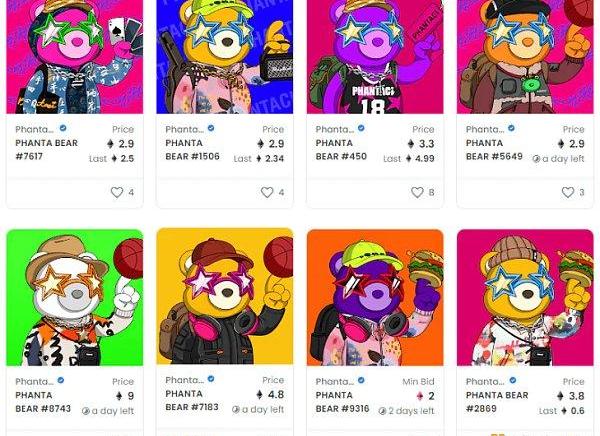The height and width of the screenshot is (436, 600).
Task: Open the PHANTA BEAR #2869 title link
Action: 497,402
